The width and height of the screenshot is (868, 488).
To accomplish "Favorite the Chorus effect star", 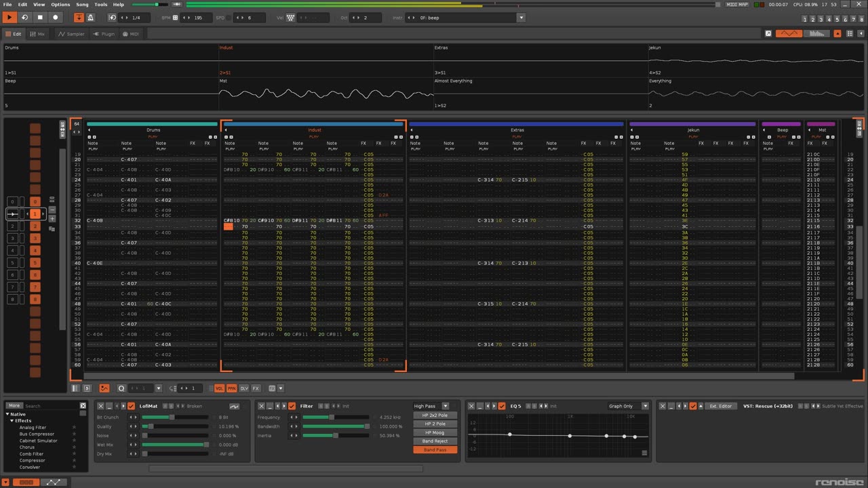I will (x=74, y=447).
